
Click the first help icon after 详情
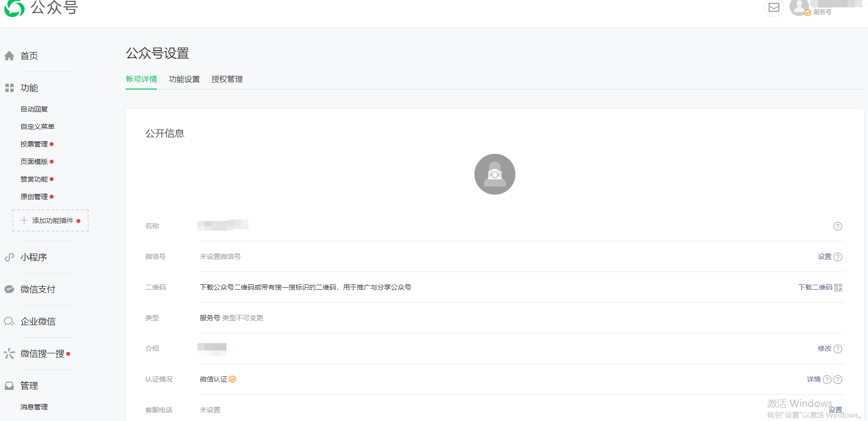pos(827,380)
